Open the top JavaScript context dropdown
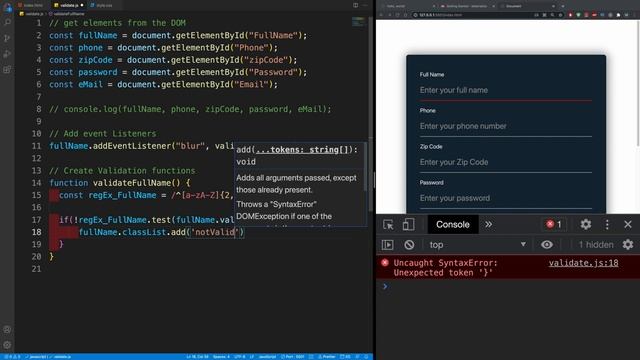 [x=477, y=244]
